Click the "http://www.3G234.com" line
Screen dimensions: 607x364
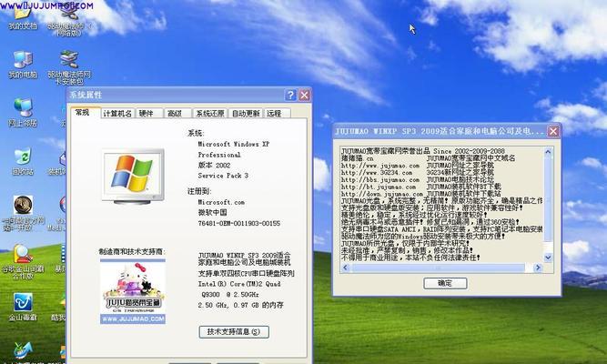[x=377, y=173]
